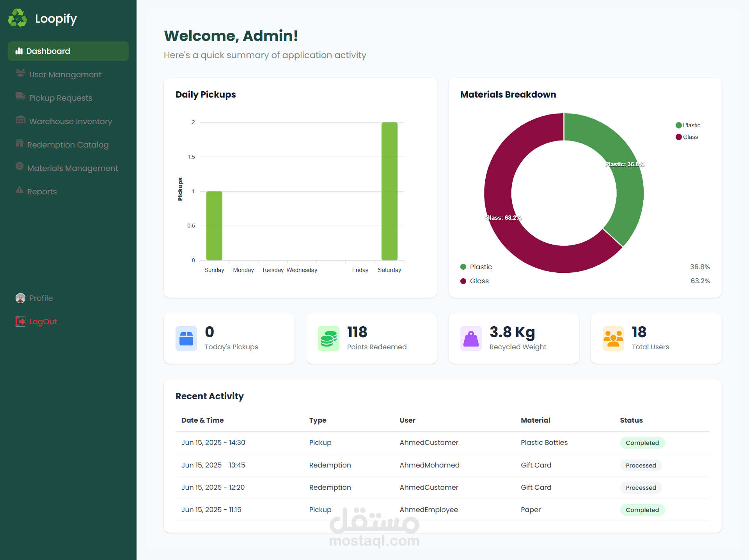Click Processed status for AhmedMohamed row
The height and width of the screenshot is (560, 749).
click(x=641, y=465)
